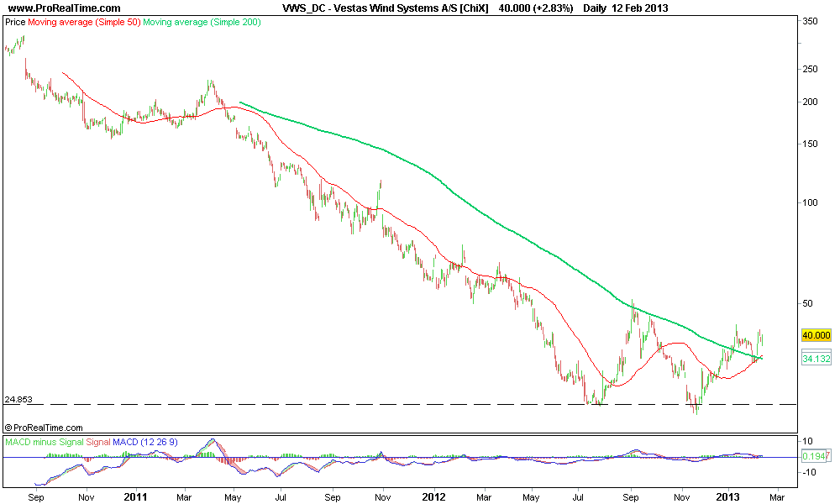Click the yellow 40.000 last-price tag
The height and width of the screenshot is (504, 840).
point(816,335)
